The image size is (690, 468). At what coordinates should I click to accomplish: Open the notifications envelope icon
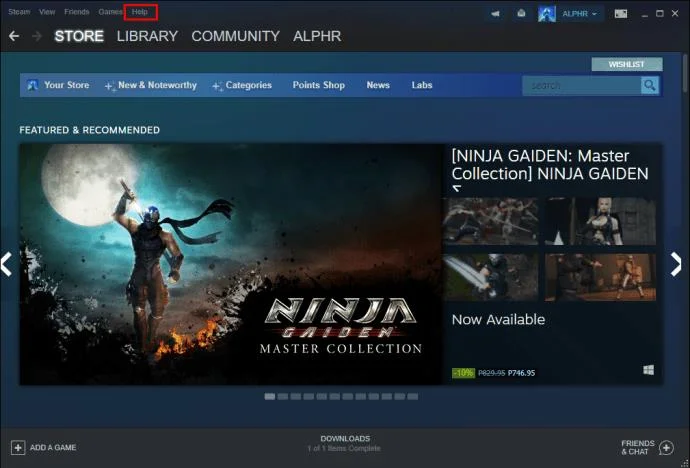pyautogui.click(x=521, y=14)
